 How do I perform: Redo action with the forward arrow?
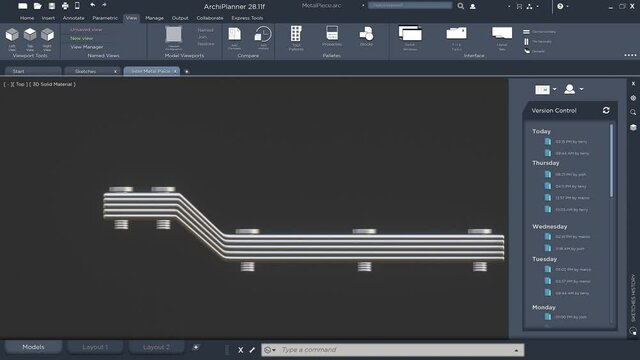tap(104, 5)
